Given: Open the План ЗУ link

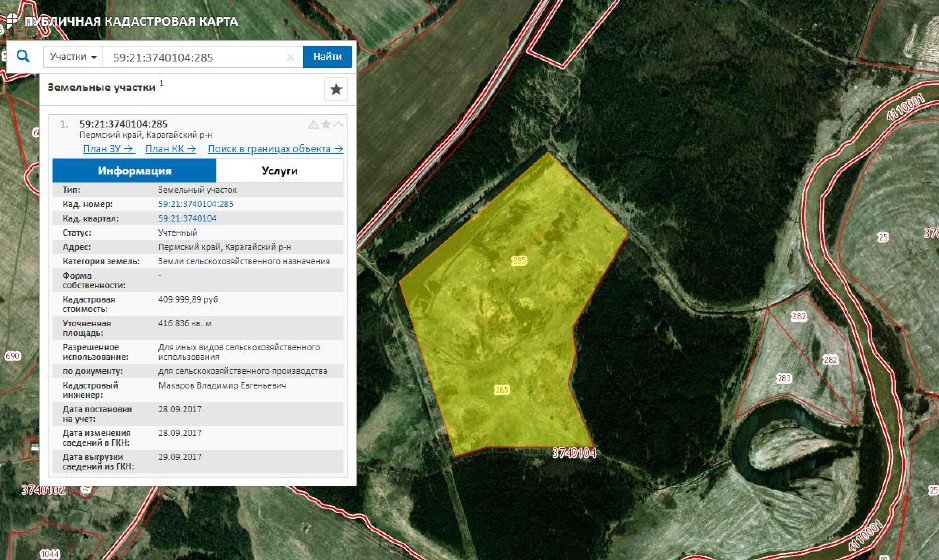Looking at the screenshot, I should coord(108,149).
